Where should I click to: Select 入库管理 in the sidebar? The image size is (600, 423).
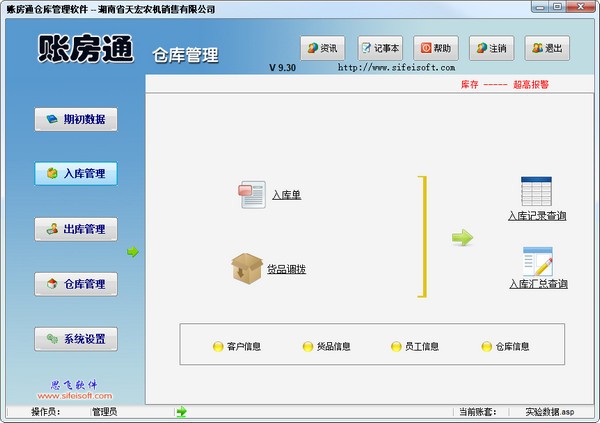tap(76, 174)
